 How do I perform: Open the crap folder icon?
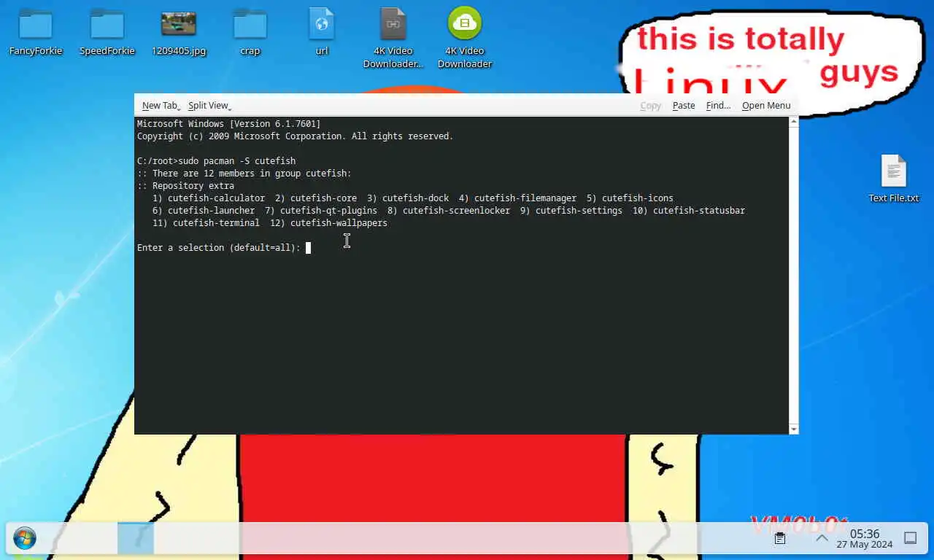250,32
